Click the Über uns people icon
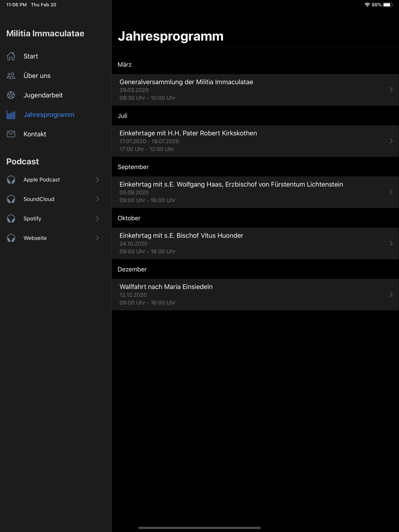Image resolution: width=399 pixels, height=532 pixels. point(11,76)
